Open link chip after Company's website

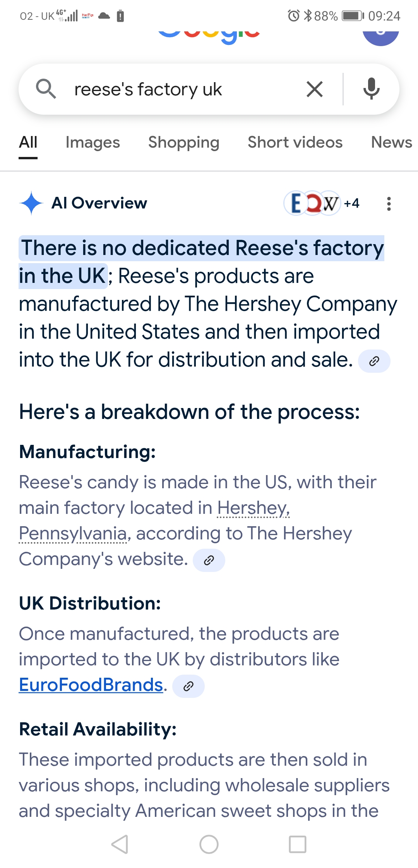pyautogui.click(x=209, y=560)
